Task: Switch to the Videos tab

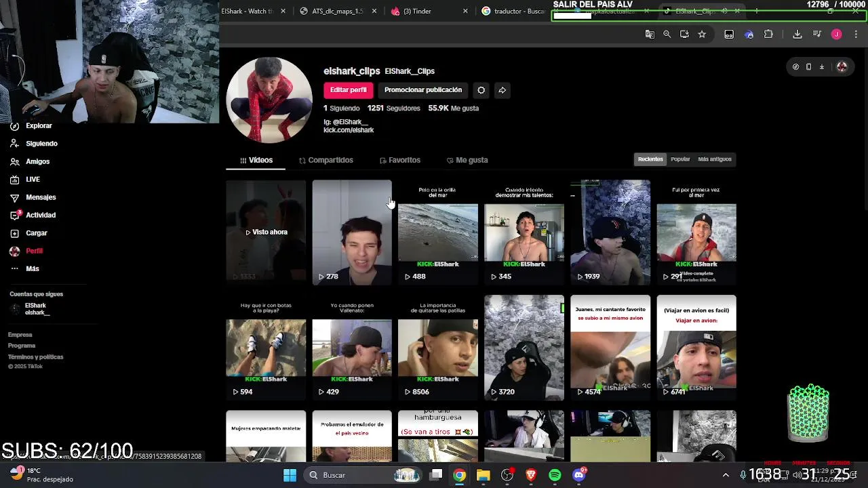Action: (x=256, y=160)
